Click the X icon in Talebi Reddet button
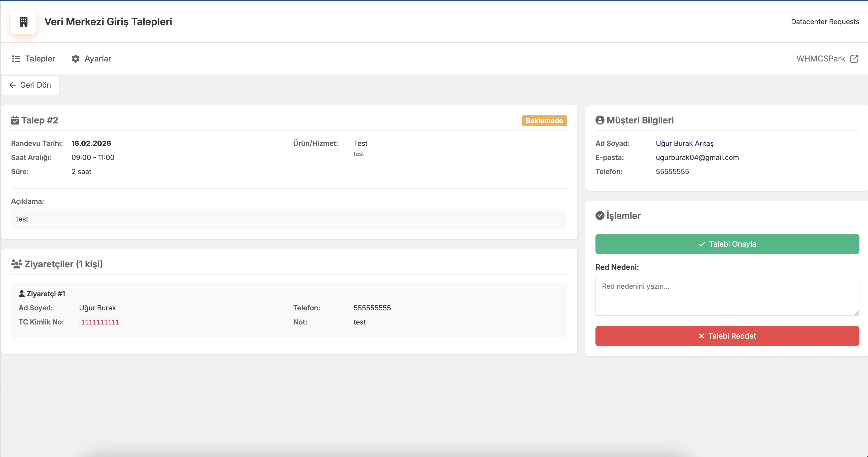This screenshot has width=868, height=457. tap(702, 336)
